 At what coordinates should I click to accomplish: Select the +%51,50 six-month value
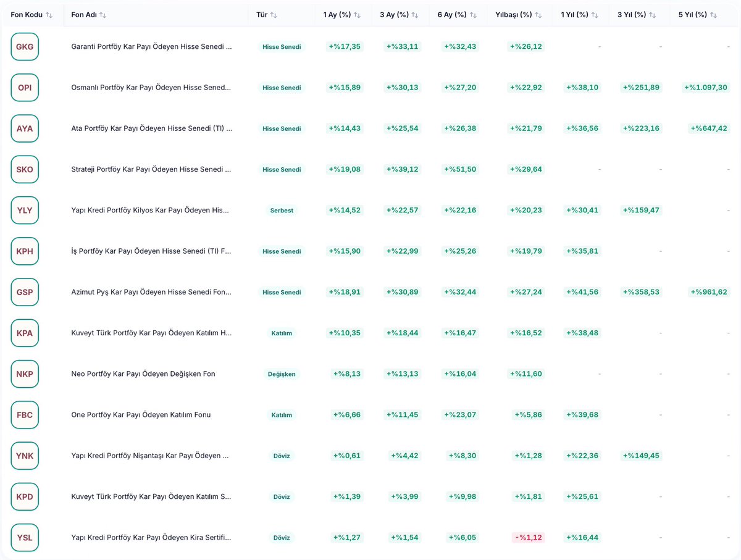click(x=461, y=169)
